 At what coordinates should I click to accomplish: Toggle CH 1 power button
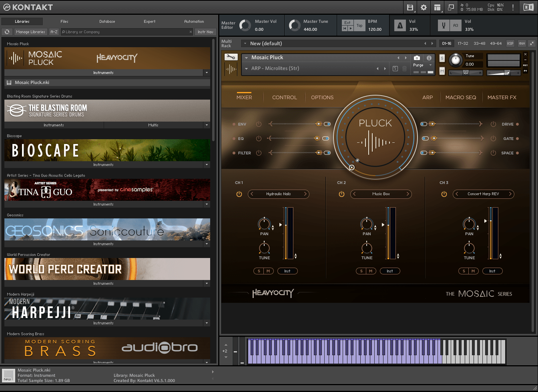pos(239,194)
